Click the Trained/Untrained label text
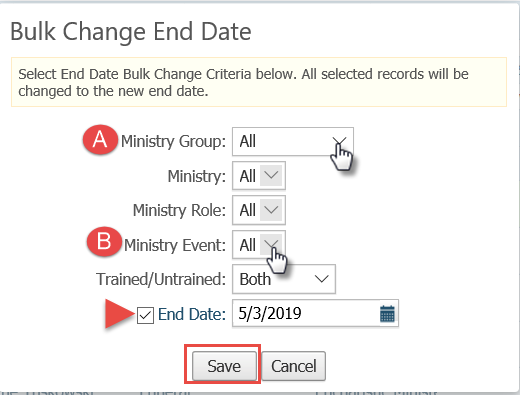Screen dimensions: 520x395 pos(161,279)
